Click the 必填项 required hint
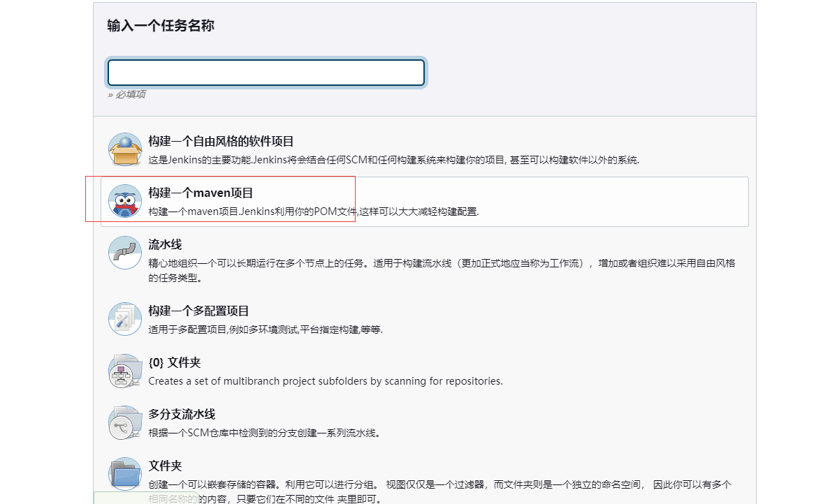Screen dimensions: 830x504 [x=126, y=95]
